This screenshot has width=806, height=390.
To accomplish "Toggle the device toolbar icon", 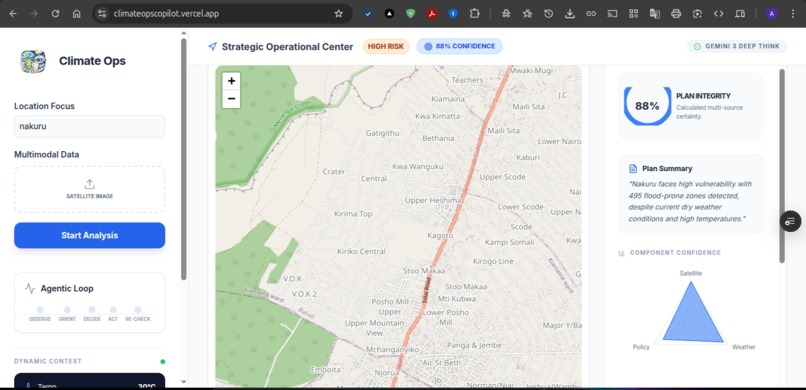I will pos(740,14).
